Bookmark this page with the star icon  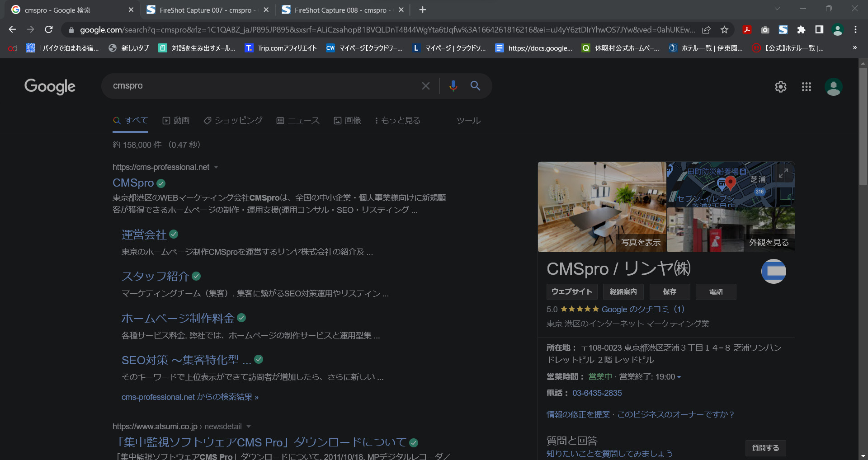pyautogui.click(x=724, y=30)
